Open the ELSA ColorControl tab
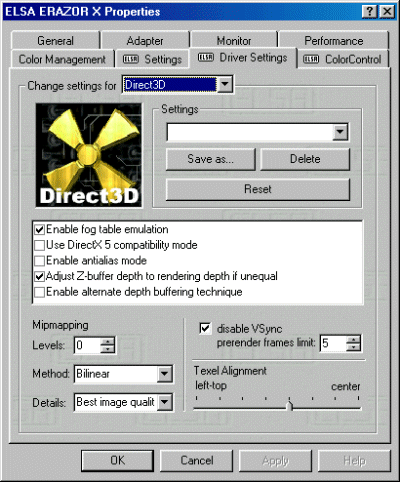This screenshot has height=482, width=400. (x=343, y=59)
